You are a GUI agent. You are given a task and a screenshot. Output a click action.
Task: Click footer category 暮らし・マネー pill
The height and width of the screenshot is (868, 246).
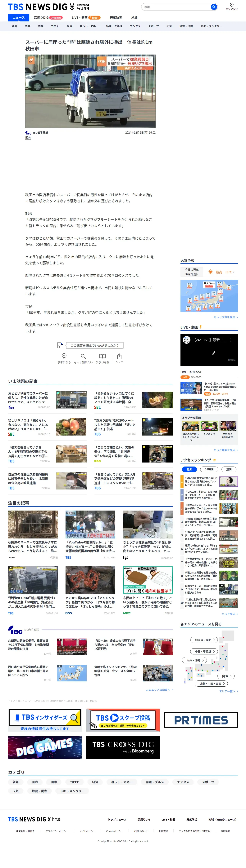click(x=122, y=782)
